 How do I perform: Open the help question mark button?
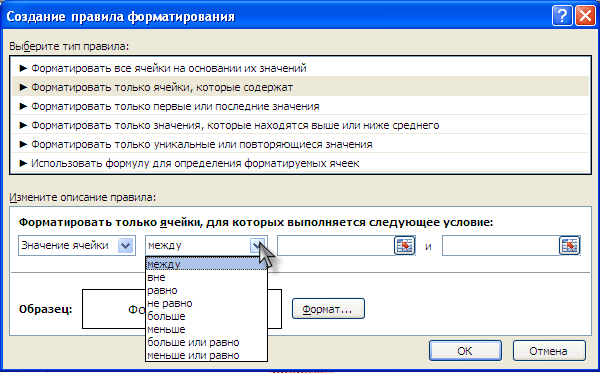click(562, 16)
